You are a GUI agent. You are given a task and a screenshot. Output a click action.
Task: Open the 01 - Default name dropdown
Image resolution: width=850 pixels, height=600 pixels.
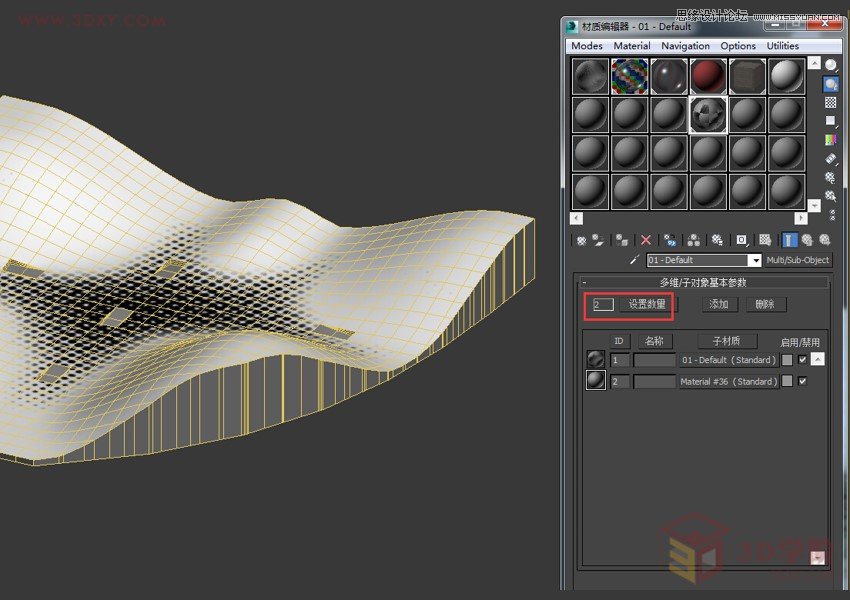click(756, 260)
